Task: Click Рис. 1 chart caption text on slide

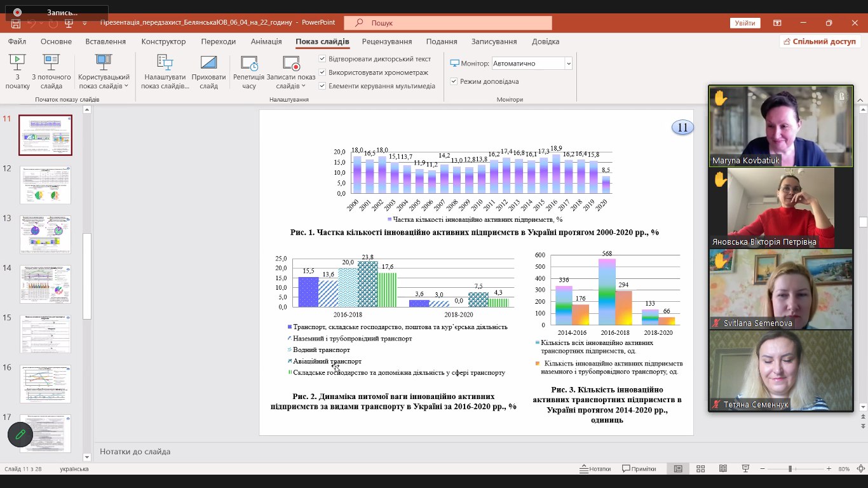Action: pyautogui.click(x=475, y=233)
